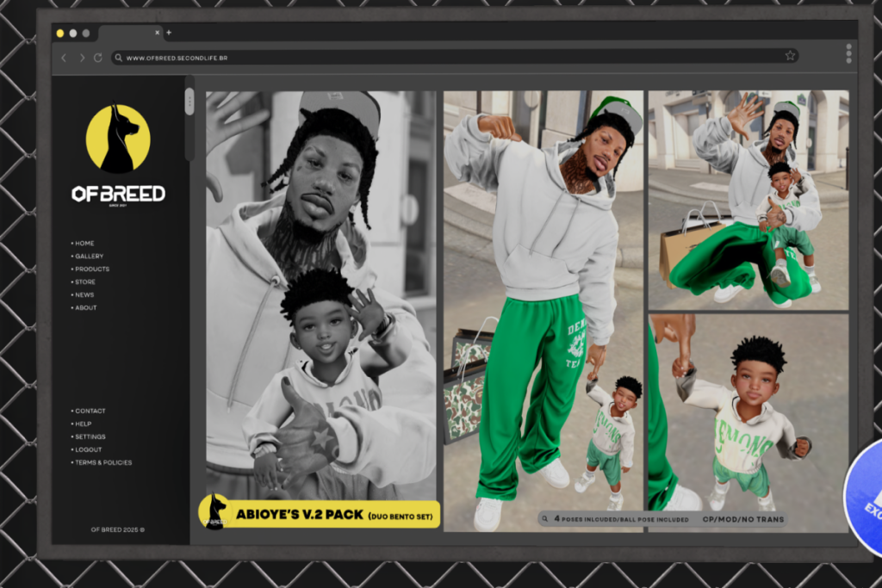Click the '4 poses included' info bar
This screenshot has height=588, width=882.
(662, 519)
